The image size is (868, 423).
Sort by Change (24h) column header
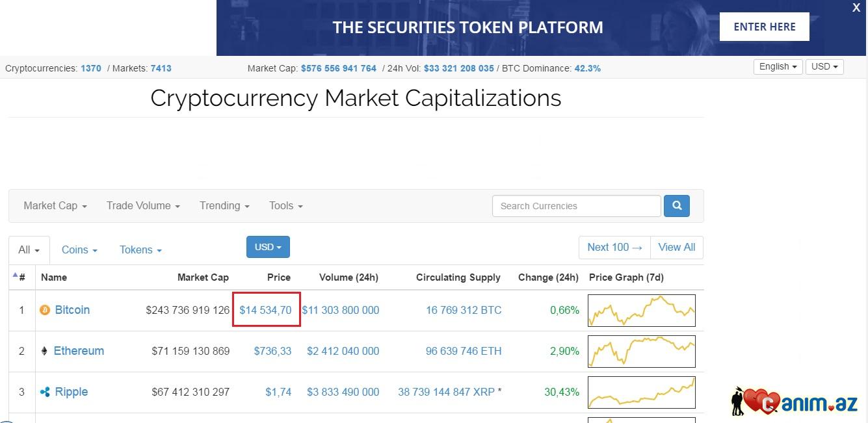coord(548,277)
